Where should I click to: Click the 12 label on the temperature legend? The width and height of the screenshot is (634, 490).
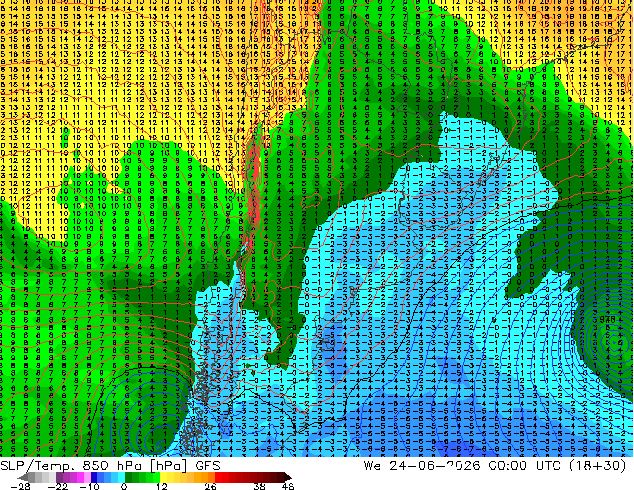162,486
